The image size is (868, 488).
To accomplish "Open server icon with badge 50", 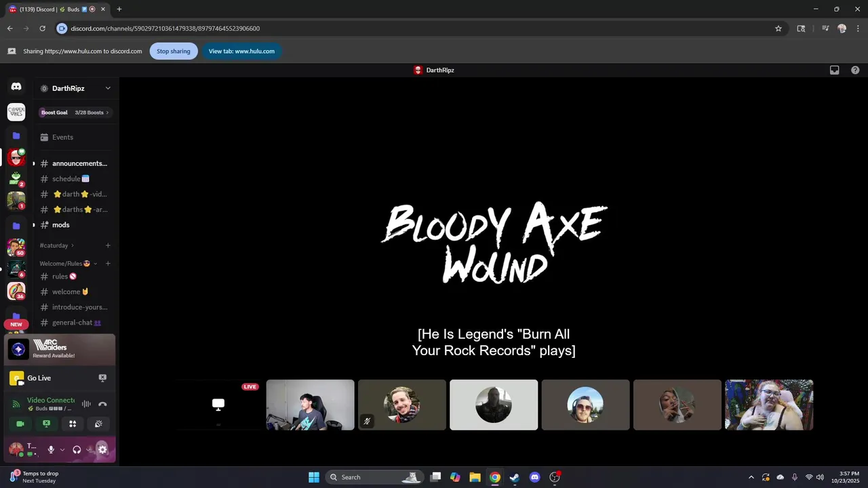I will click(16, 247).
